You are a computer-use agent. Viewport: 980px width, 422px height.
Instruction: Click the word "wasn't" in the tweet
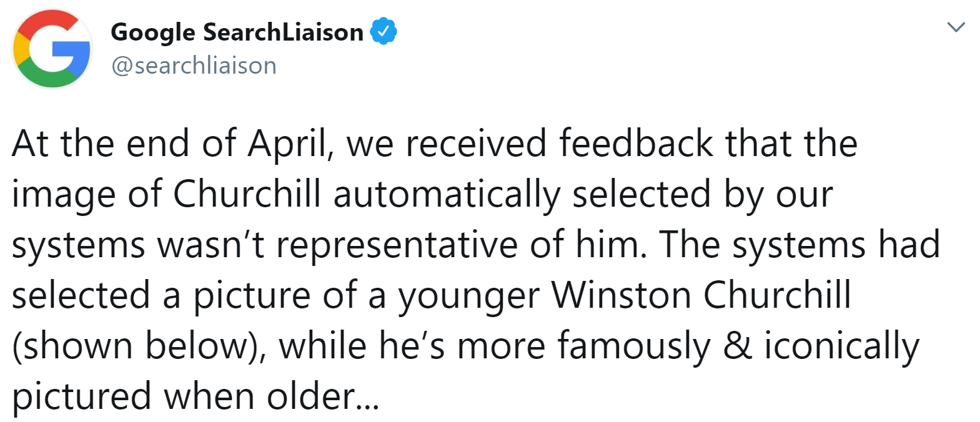211,245
